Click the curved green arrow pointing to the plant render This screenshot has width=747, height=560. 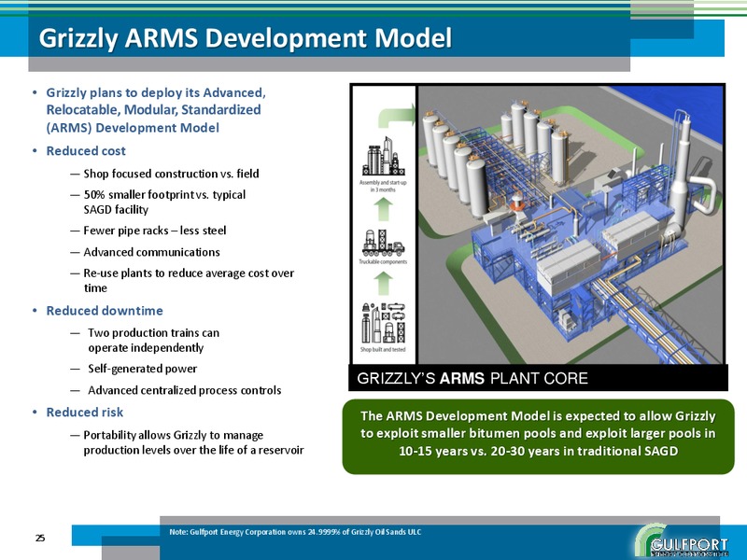click(x=396, y=116)
